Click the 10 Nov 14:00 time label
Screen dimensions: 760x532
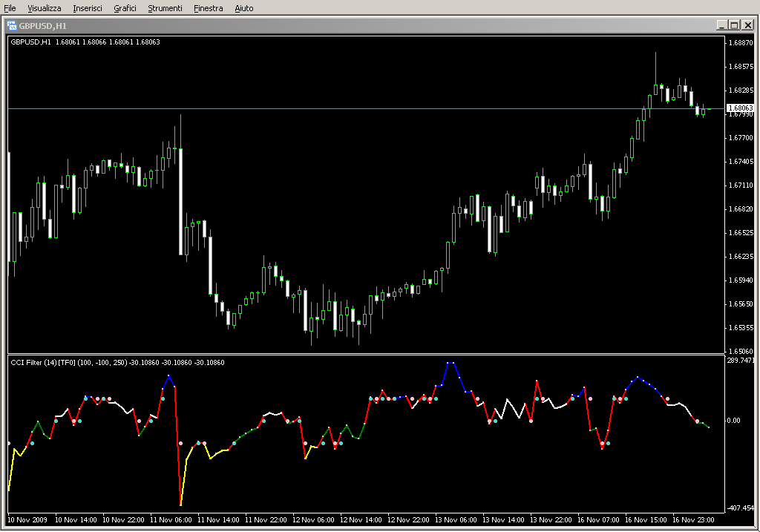pos(76,520)
